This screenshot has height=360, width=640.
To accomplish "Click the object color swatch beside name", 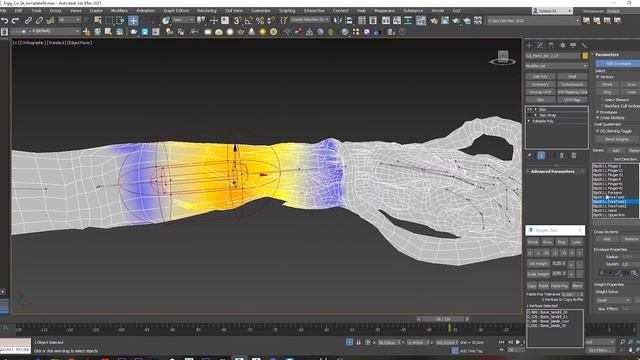I will coord(585,56).
